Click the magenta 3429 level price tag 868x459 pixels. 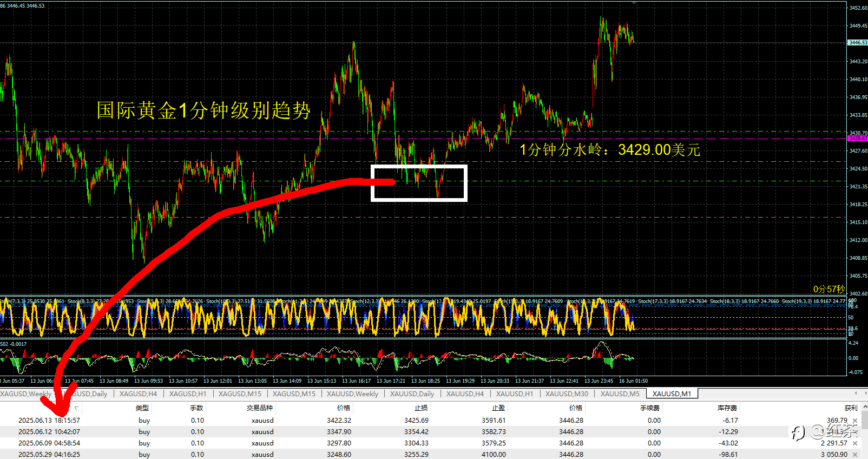click(858, 139)
